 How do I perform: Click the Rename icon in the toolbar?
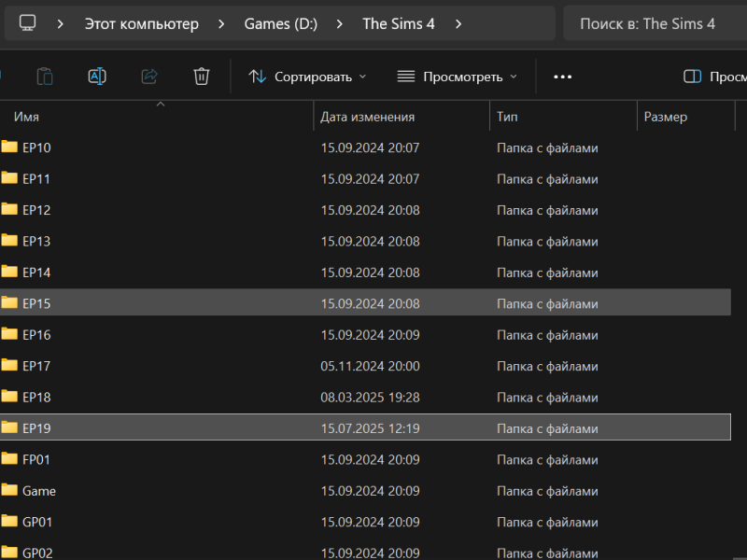(x=97, y=77)
